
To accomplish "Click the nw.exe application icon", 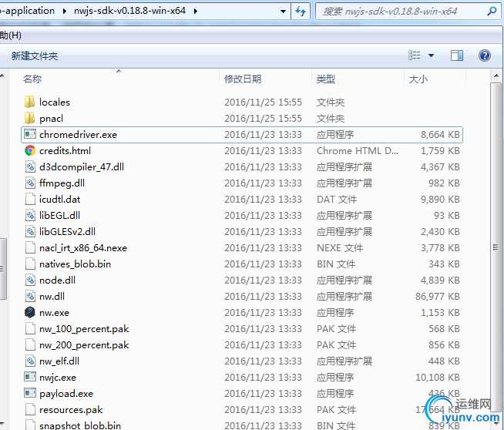I will [30, 312].
